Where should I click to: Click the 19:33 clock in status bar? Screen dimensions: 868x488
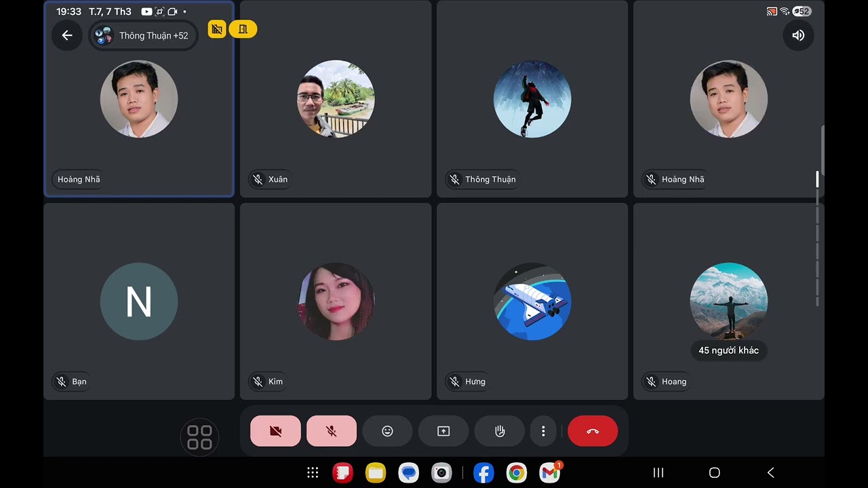[x=68, y=12]
